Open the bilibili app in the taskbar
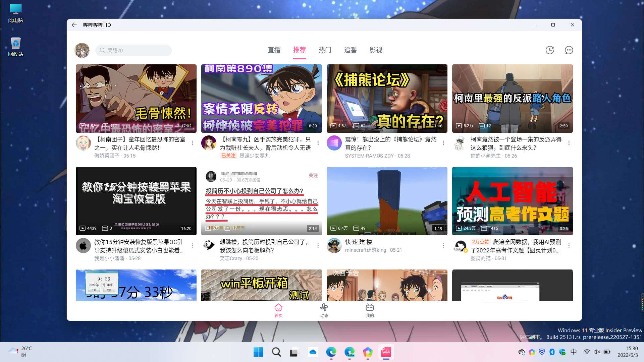Viewport: 644px width, 362px height. point(386,352)
